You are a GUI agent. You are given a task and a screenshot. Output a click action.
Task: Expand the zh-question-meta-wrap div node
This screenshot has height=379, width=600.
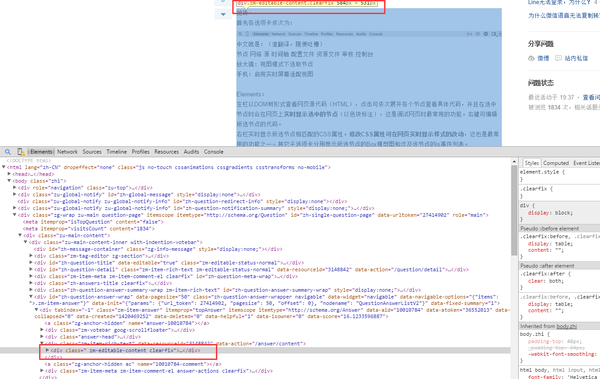tap(31, 276)
